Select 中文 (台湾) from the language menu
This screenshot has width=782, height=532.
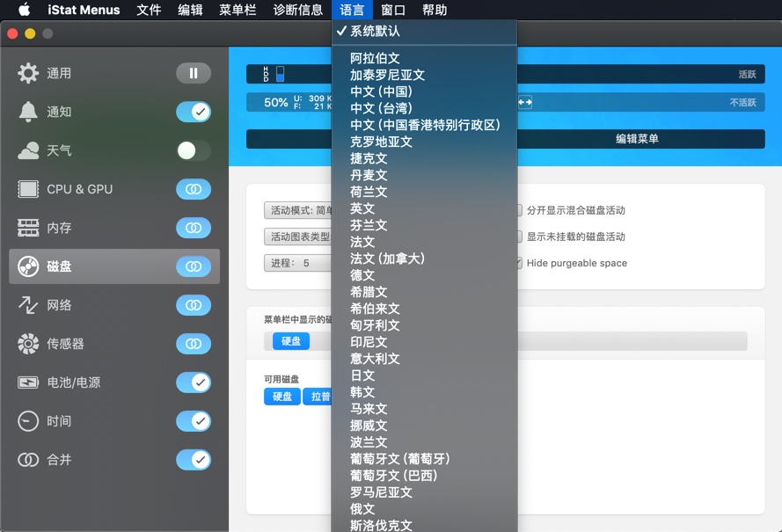[x=383, y=108]
